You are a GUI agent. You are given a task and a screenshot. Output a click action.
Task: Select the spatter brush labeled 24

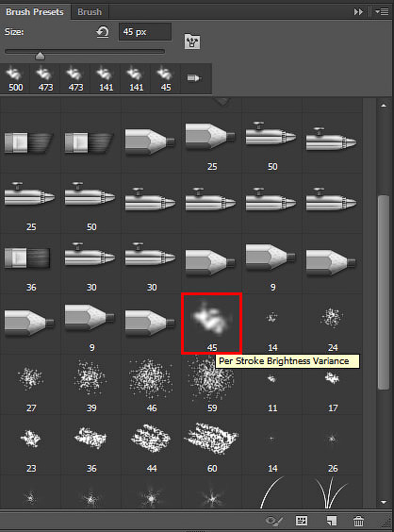(x=333, y=324)
